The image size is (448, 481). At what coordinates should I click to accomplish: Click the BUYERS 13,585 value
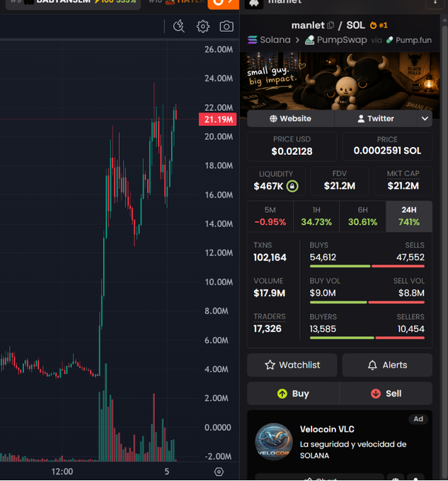pyautogui.click(x=323, y=329)
